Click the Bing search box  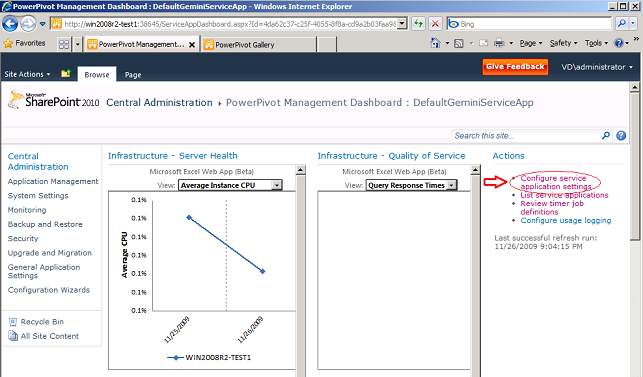(x=529, y=24)
